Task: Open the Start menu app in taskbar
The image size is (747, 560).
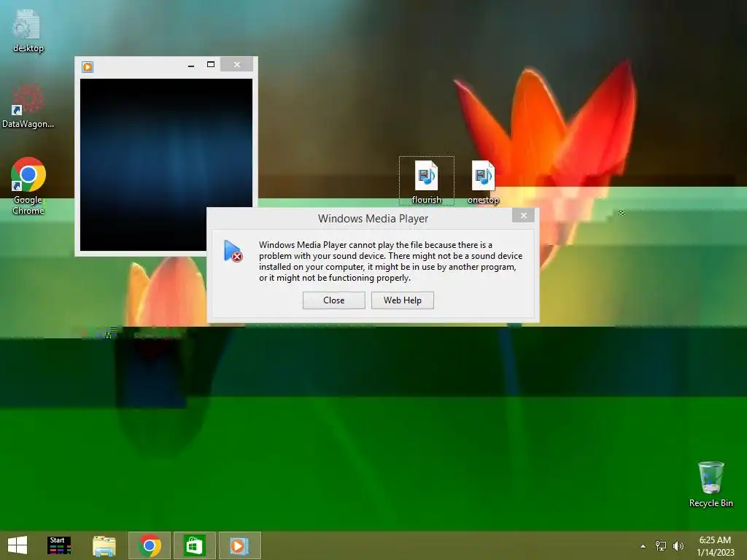Action: 59,545
